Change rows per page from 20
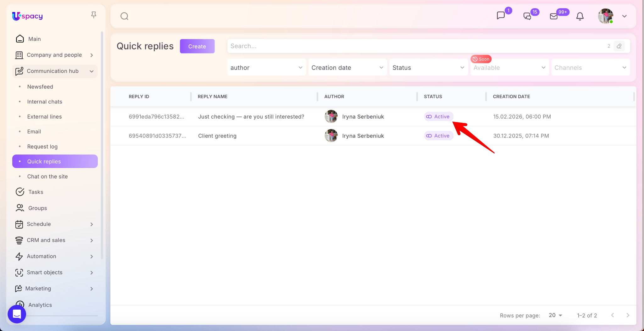Viewport: 644px width, 331px height. coord(555,315)
